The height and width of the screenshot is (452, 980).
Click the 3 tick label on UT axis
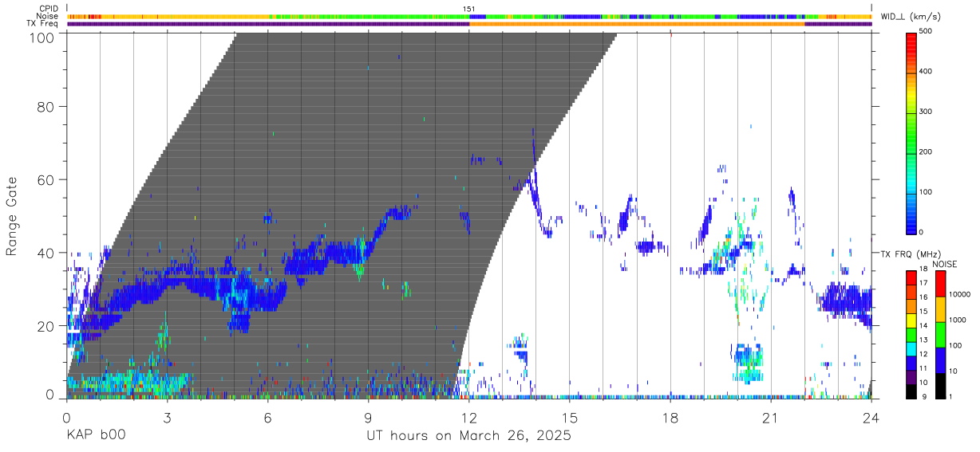tap(167, 418)
